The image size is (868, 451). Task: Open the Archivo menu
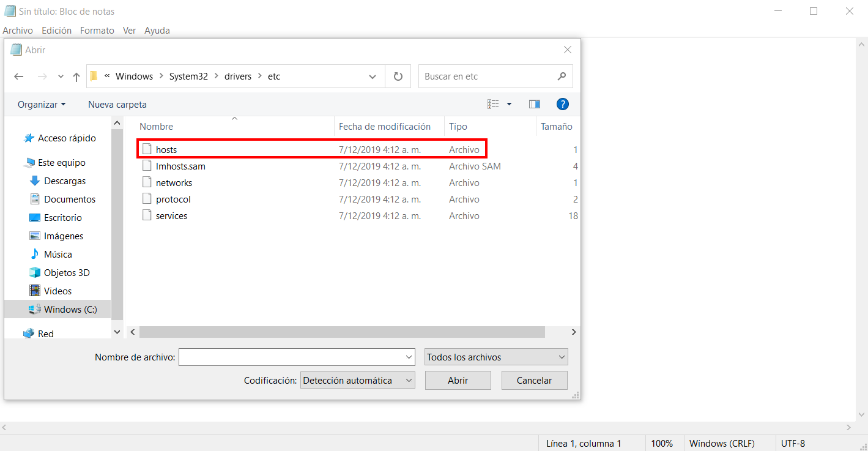18,30
